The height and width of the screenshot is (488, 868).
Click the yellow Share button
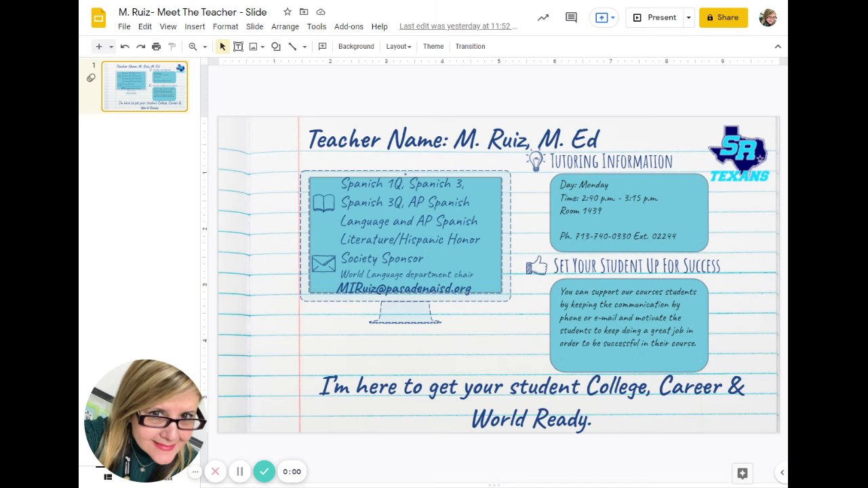(724, 18)
